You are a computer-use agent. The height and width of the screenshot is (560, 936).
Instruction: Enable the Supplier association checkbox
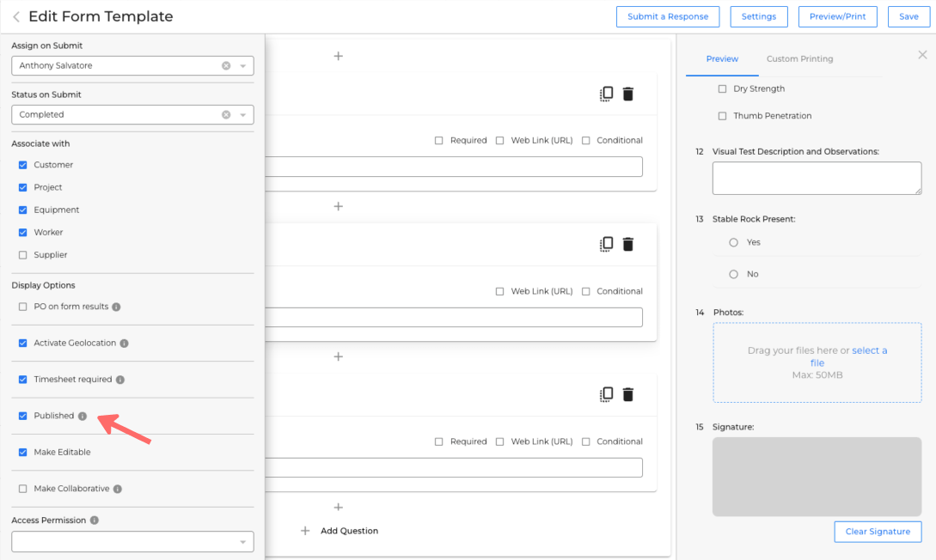point(23,255)
